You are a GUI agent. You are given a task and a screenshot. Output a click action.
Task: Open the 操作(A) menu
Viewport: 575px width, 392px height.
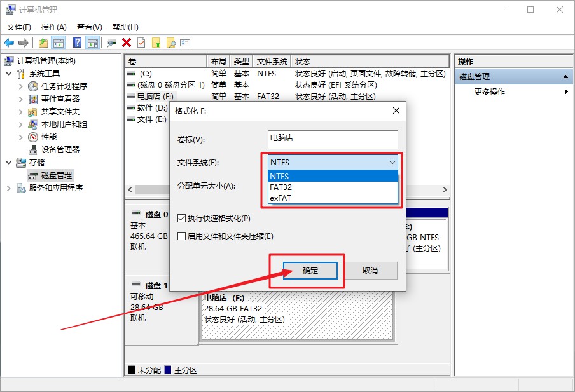(x=55, y=27)
